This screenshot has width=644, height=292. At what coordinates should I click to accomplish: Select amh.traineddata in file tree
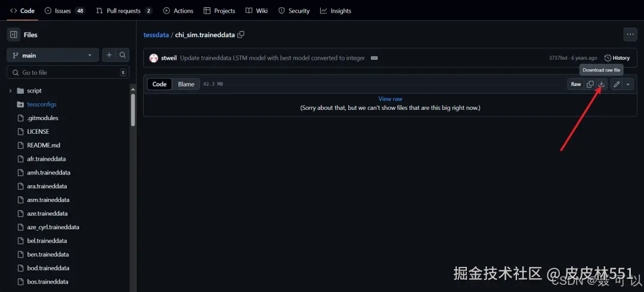point(48,173)
